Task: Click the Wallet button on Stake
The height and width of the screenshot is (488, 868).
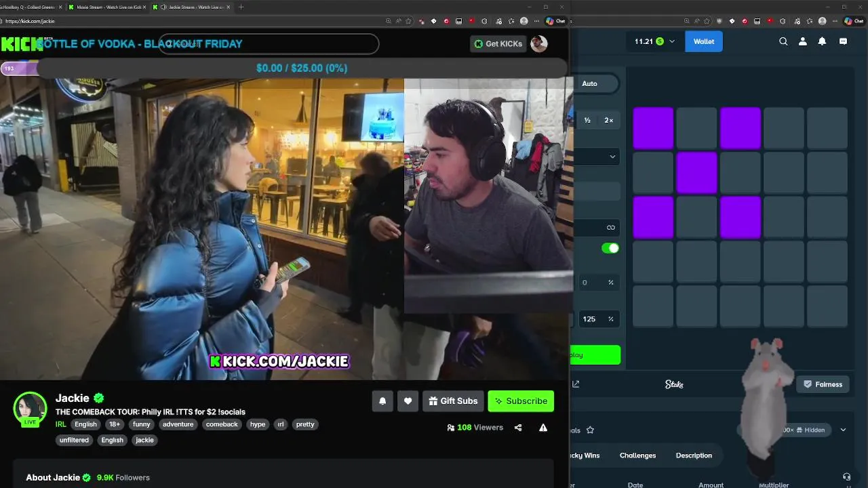Action: pos(704,41)
